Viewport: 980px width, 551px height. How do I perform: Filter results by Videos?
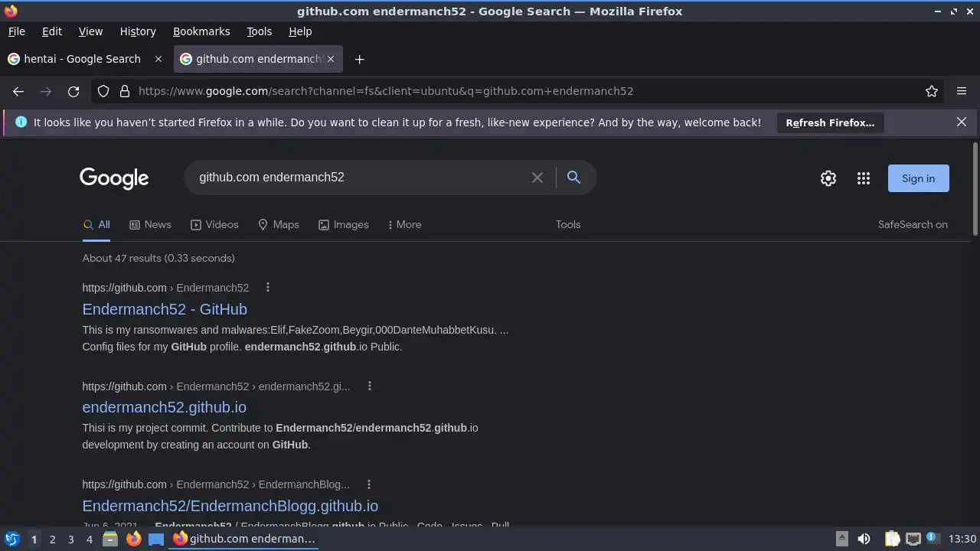tap(214, 224)
